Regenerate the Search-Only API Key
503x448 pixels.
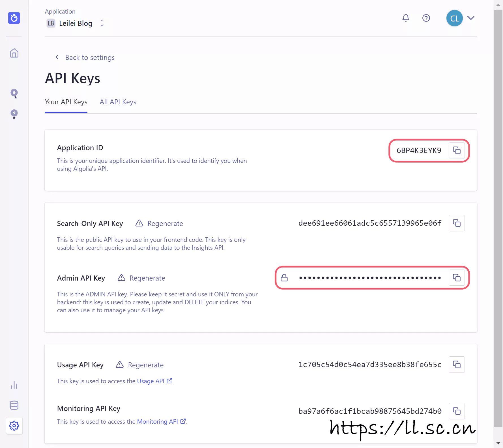[x=165, y=224]
